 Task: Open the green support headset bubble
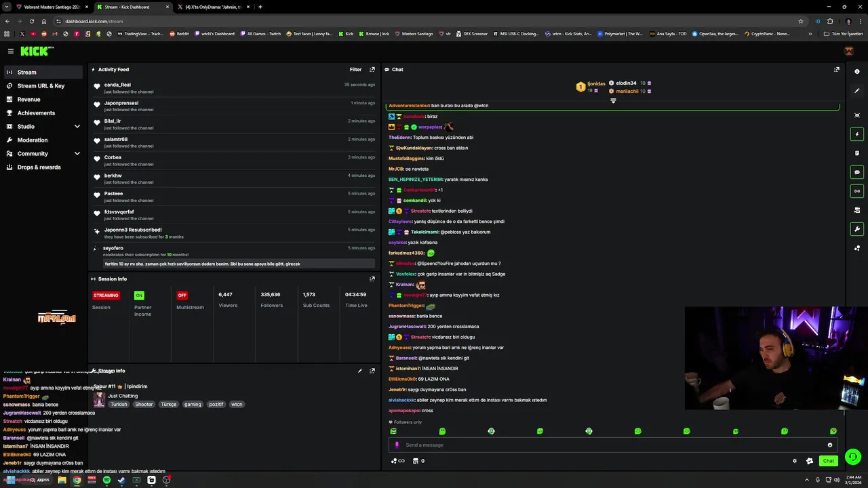click(853, 456)
